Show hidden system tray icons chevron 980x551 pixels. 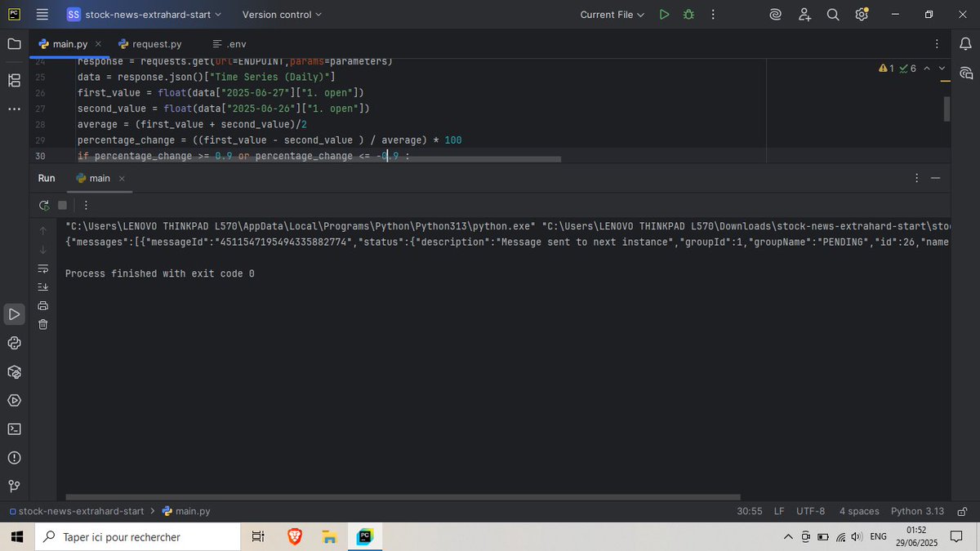point(788,536)
